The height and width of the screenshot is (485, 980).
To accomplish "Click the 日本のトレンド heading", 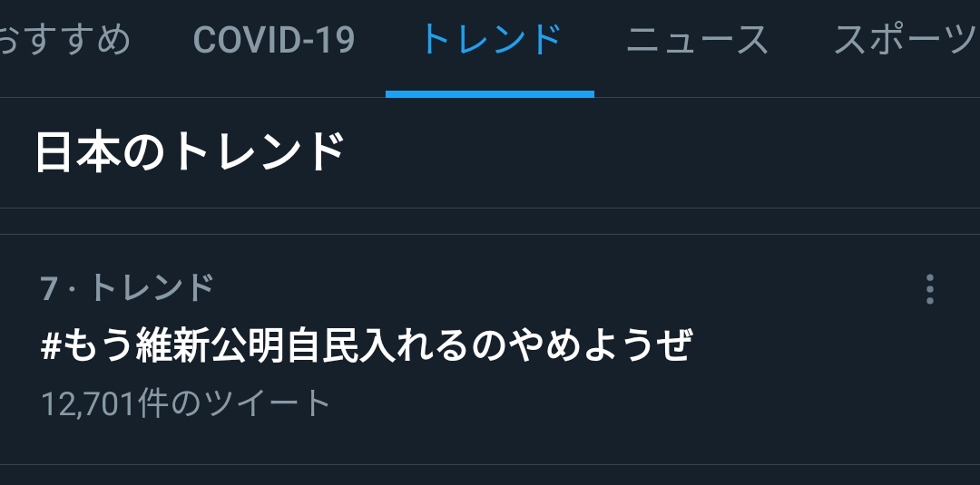I will pos(190,151).
